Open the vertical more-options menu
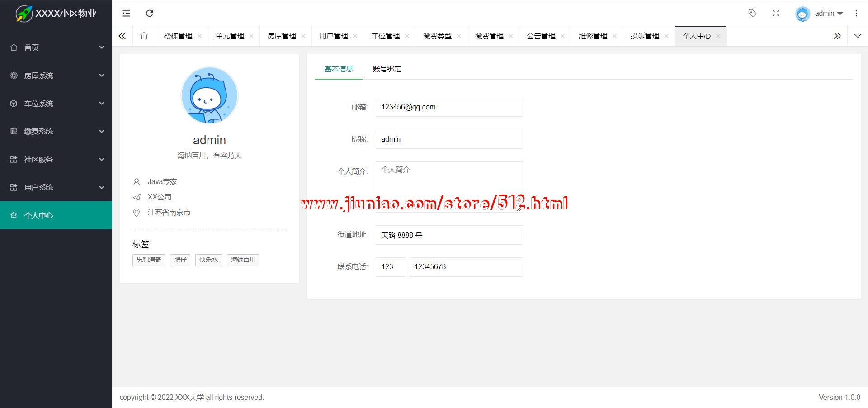868x408 pixels. pyautogui.click(x=856, y=14)
